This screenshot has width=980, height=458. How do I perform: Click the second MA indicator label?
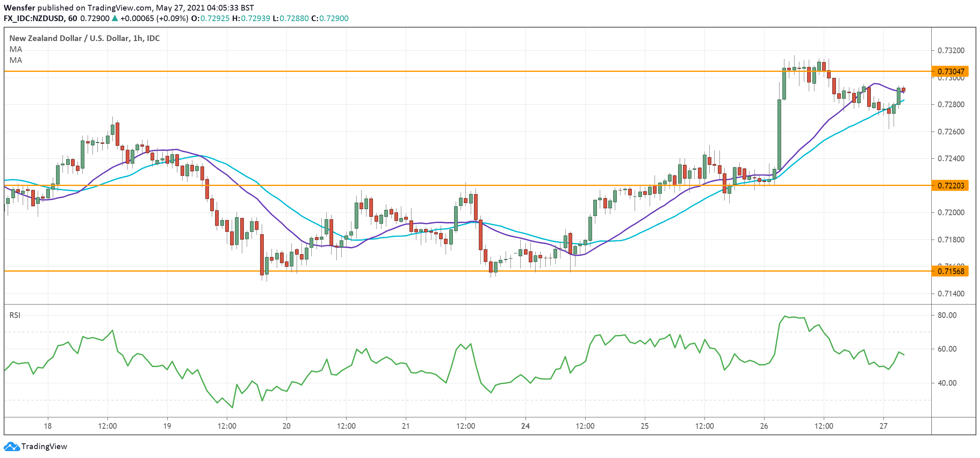(x=16, y=60)
